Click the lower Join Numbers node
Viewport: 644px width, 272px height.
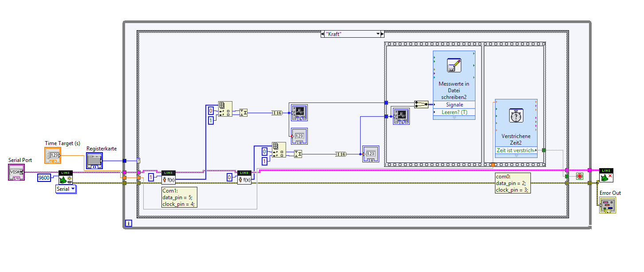click(298, 154)
